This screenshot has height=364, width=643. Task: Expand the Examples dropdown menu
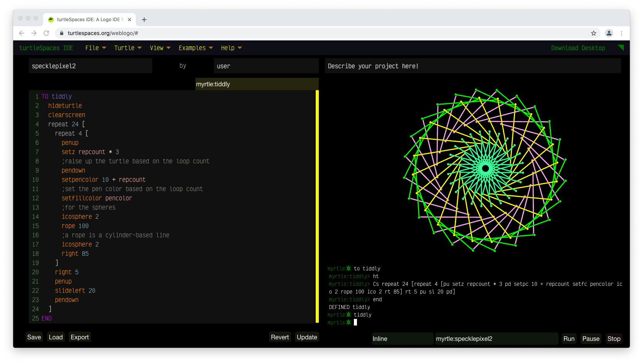pos(195,48)
